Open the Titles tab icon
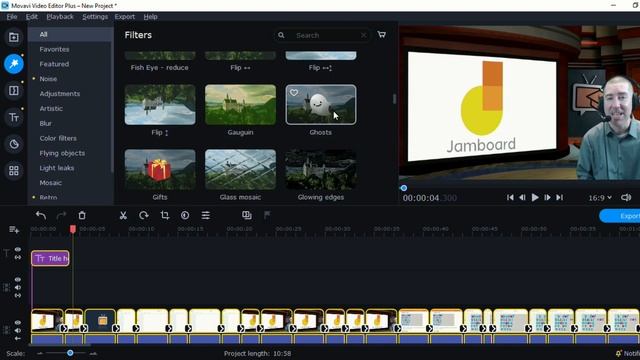This screenshot has height=360, width=640. pyautogui.click(x=13, y=118)
